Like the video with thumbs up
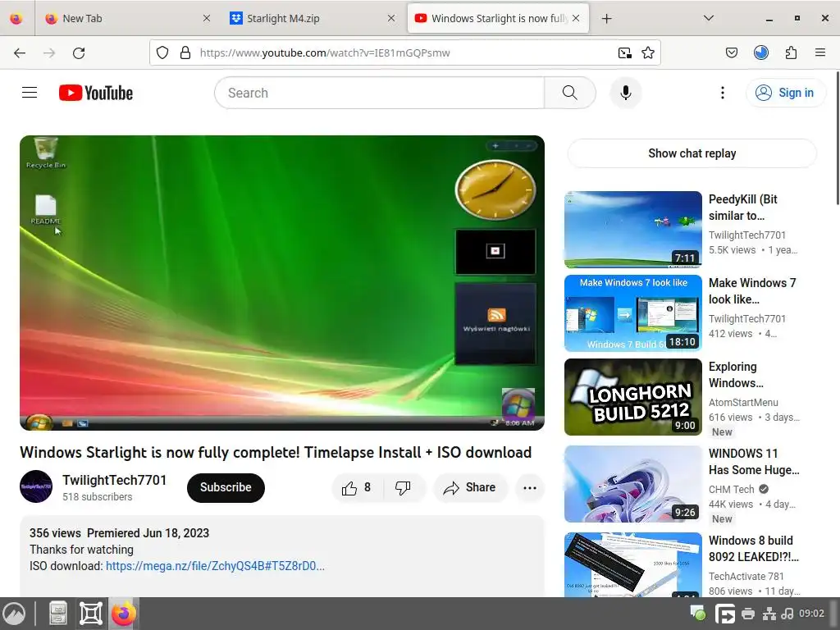Image resolution: width=840 pixels, height=630 pixels. pyautogui.click(x=357, y=487)
